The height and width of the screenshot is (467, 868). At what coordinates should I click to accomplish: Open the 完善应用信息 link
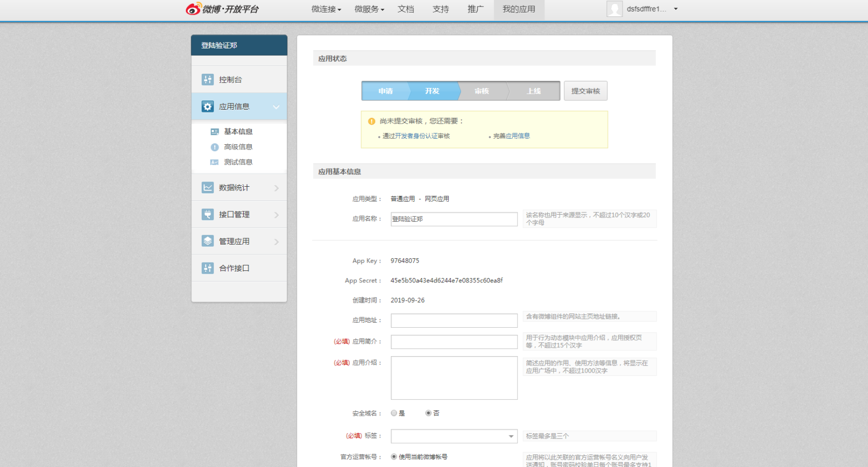point(512,136)
